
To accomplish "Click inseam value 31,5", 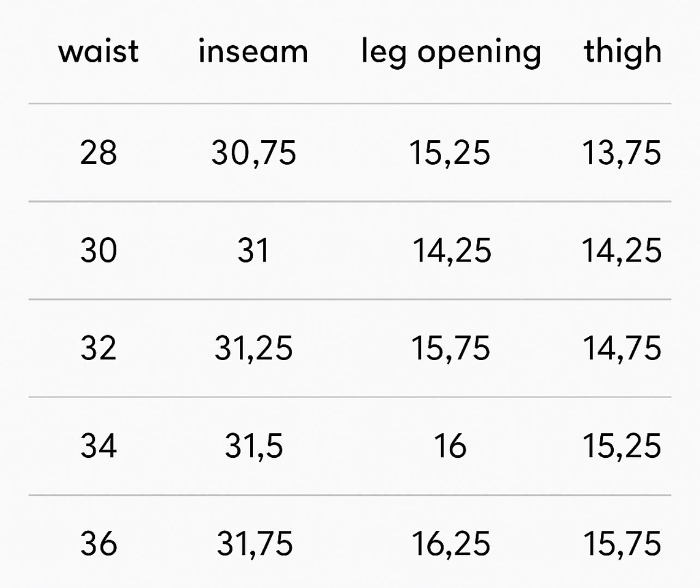I will click(x=254, y=446).
